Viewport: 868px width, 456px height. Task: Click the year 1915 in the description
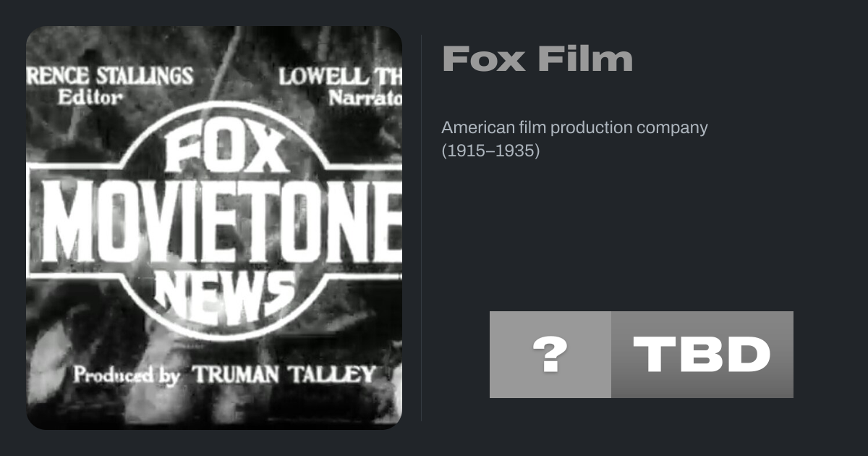click(465, 151)
